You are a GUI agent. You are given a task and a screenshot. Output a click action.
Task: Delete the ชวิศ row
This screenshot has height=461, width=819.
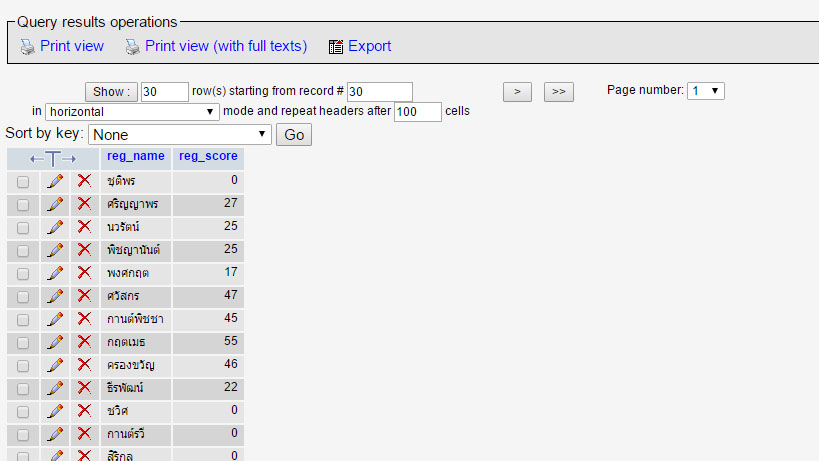click(84, 410)
